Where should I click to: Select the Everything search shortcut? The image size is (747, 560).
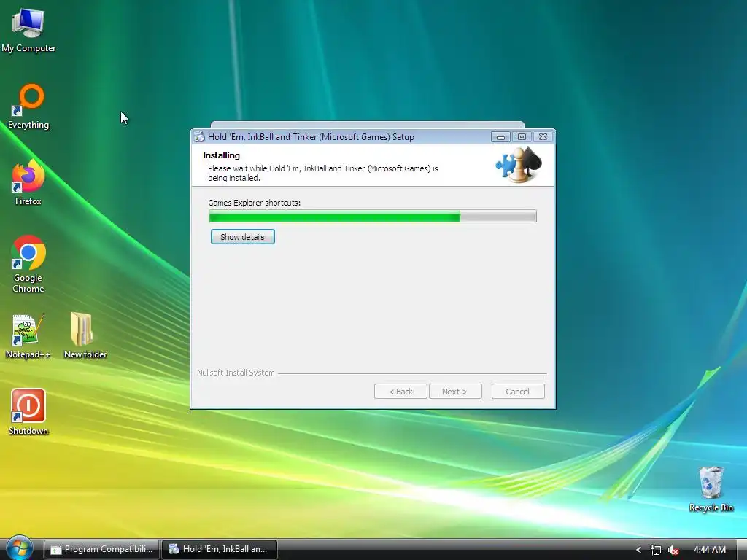28,106
